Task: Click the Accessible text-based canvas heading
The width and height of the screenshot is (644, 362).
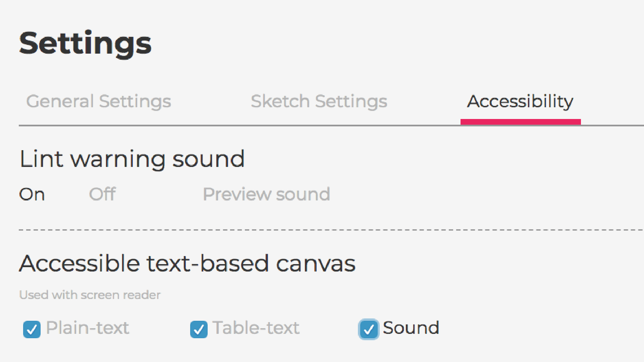Action: 187,263
